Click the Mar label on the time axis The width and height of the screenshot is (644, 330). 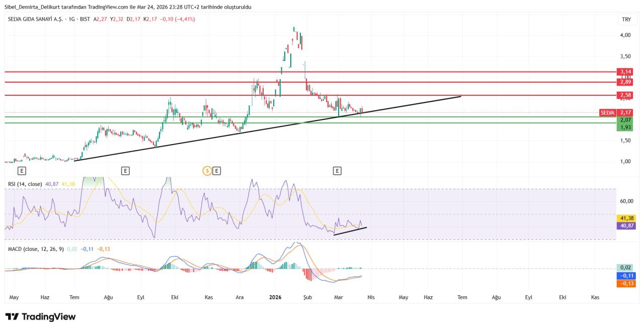tap(339, 297)
